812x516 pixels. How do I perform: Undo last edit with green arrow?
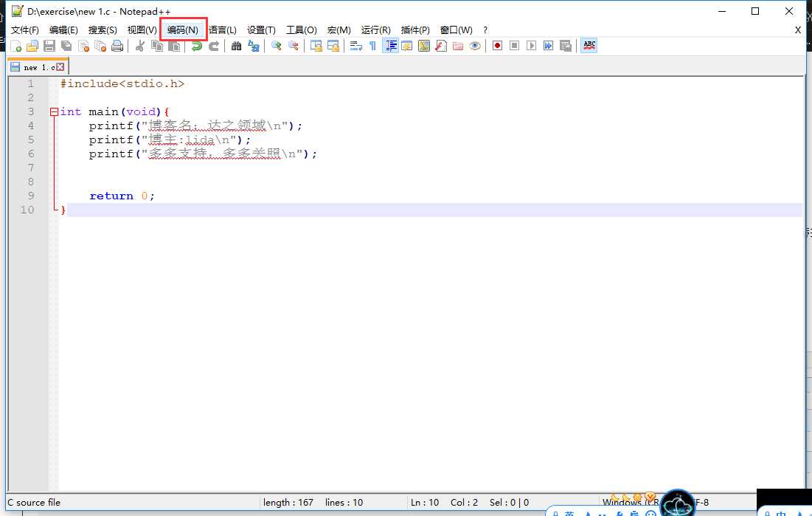(x=197, y=47)
